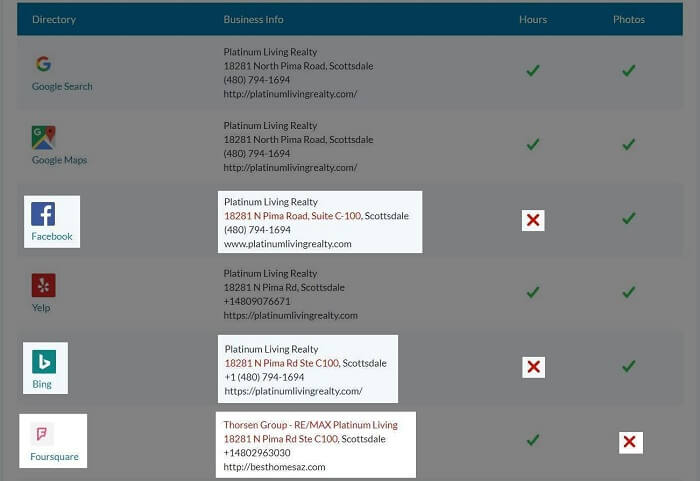The height and width of the screenshot is (481, 700).
Task: Select red address Ste C100 in Foursquare row
Action: [x=281, y=439]
